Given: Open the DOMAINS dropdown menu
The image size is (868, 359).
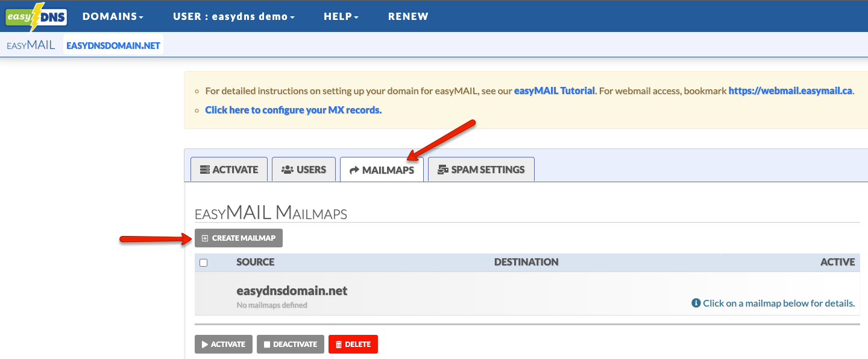Looking at the screenshot, I should [113, 16].
